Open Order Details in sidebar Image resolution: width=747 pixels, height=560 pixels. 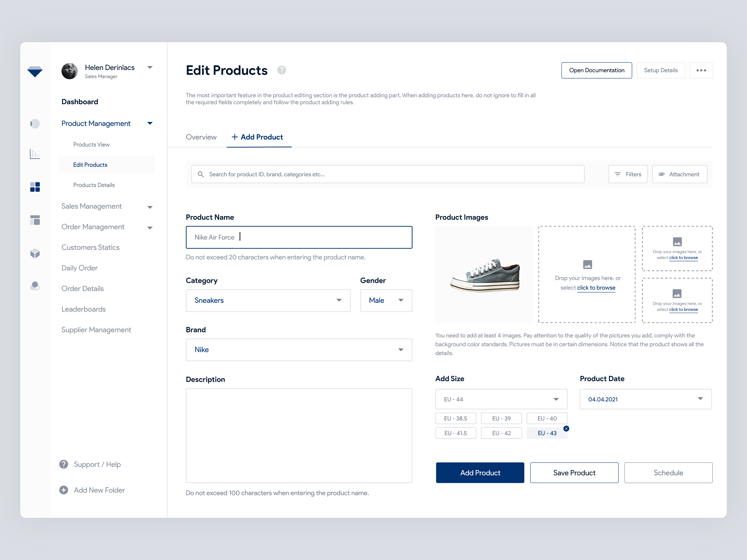[82, 289]
